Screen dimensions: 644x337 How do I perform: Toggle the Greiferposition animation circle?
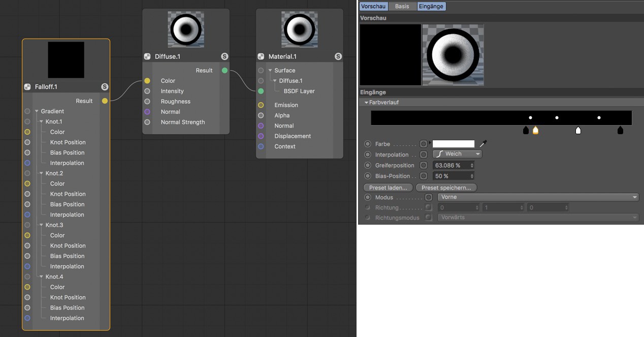pos(368,165)
